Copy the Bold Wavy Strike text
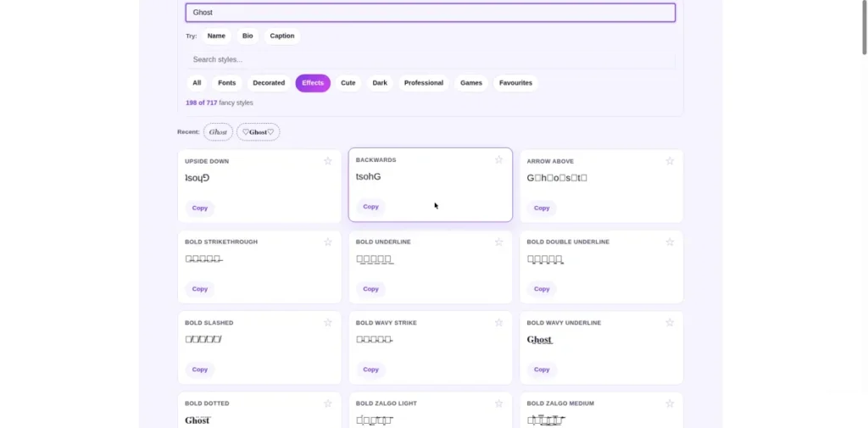Viewport: 868px width, 428px height. 371,370
